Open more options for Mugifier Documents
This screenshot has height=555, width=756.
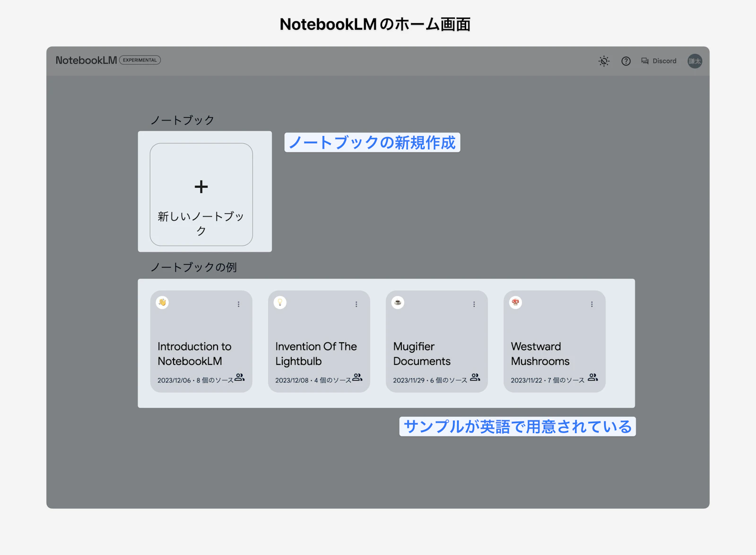click(474, 304)
